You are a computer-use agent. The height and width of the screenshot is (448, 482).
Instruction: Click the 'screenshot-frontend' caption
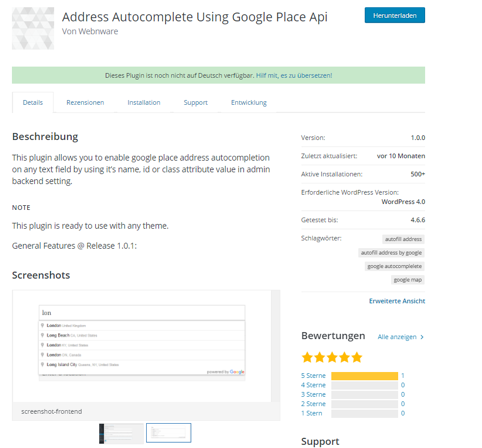point(52,412)
